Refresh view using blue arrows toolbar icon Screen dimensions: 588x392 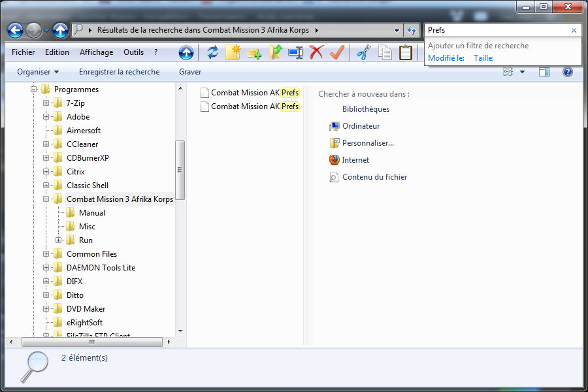tap(212, 52)
